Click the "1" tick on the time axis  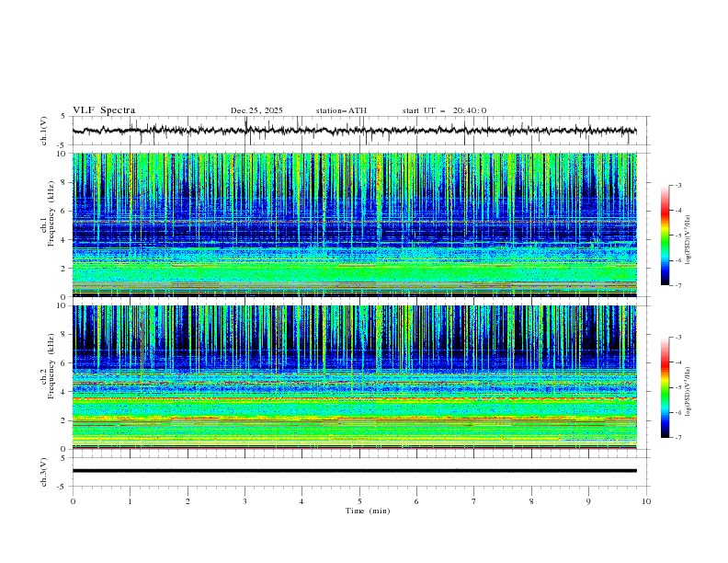[x=130, y=501]
